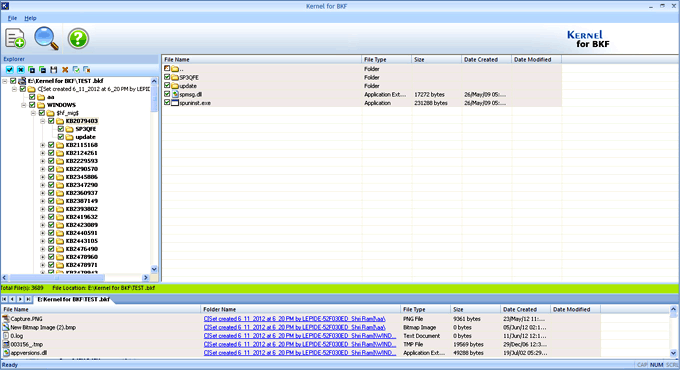Toggle the WINDOWS folder checkbox in tree

[x=32, y=105]
